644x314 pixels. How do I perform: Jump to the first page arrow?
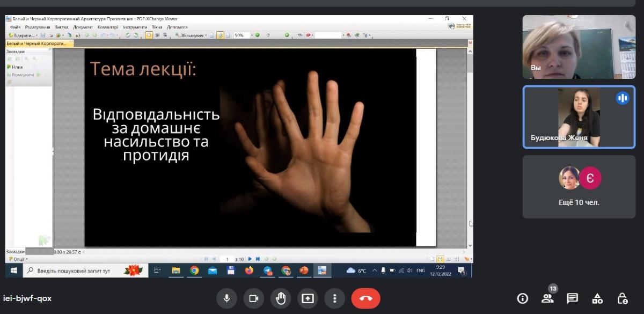[x=206, y=259]
